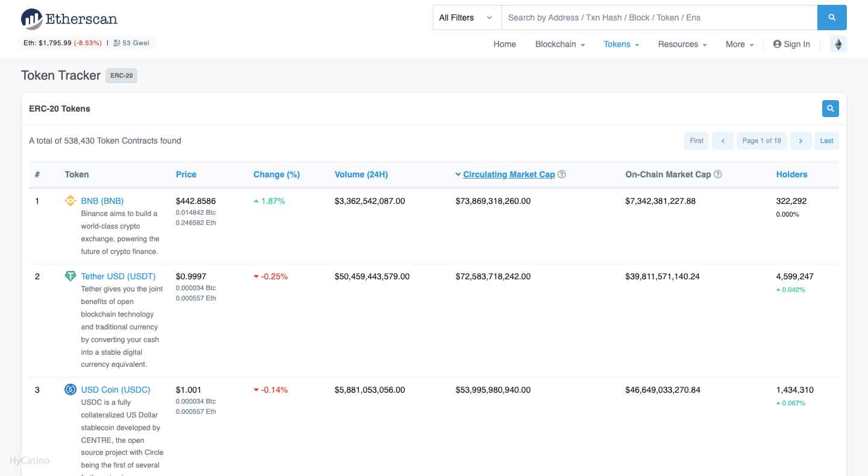Click the On-Chain Market Cap column header
This screenshot has height=476, width=868.
[x=668, y=174]
